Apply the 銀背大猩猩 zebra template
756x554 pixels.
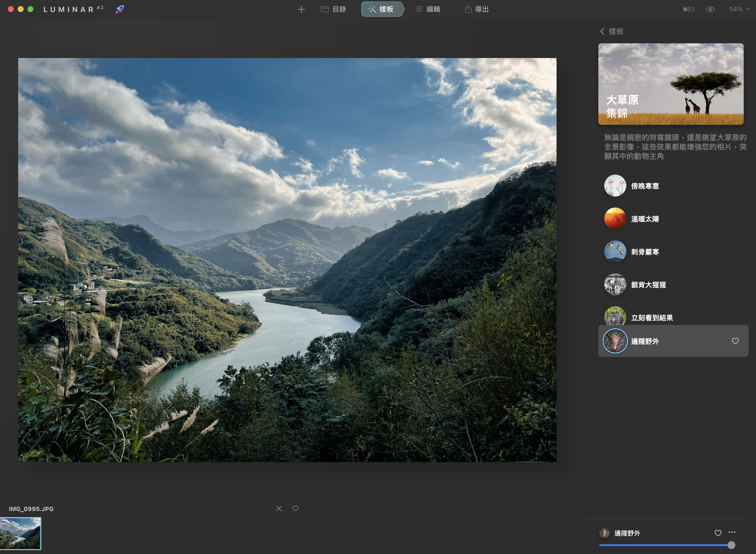click(x=648, y=285)
